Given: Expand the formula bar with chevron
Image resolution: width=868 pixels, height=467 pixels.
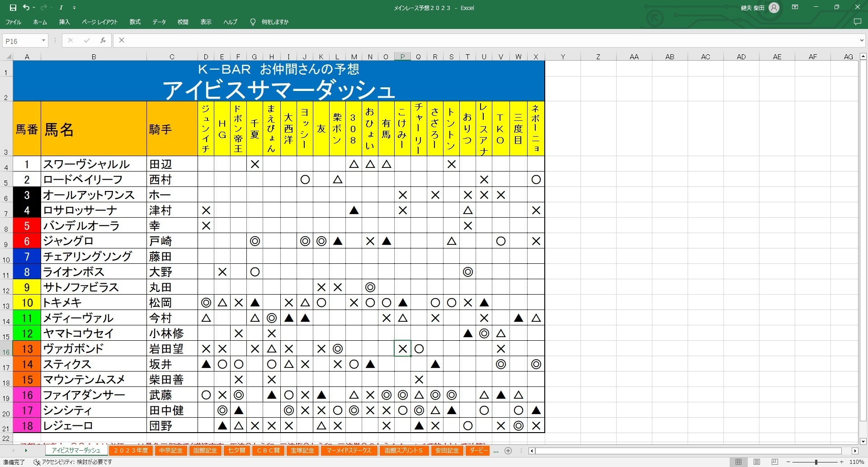Looking at the screenshot, I should (x=862, y=41).
